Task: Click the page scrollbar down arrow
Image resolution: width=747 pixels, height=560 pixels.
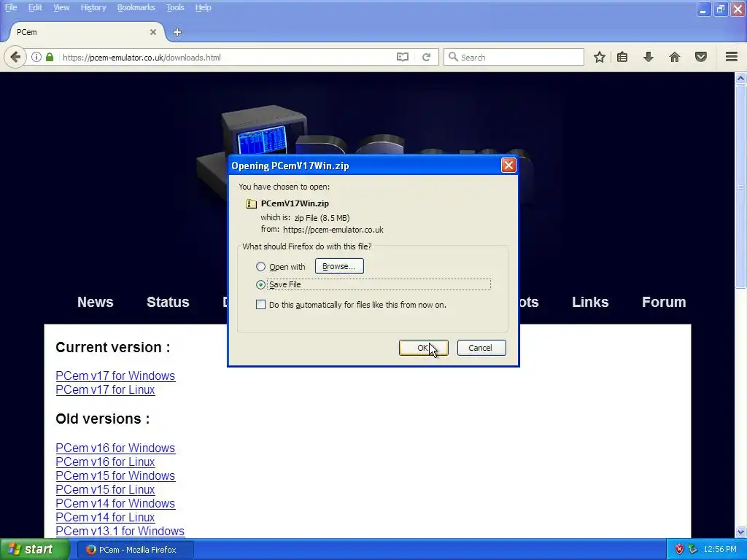Action: [x=740, y=532]
